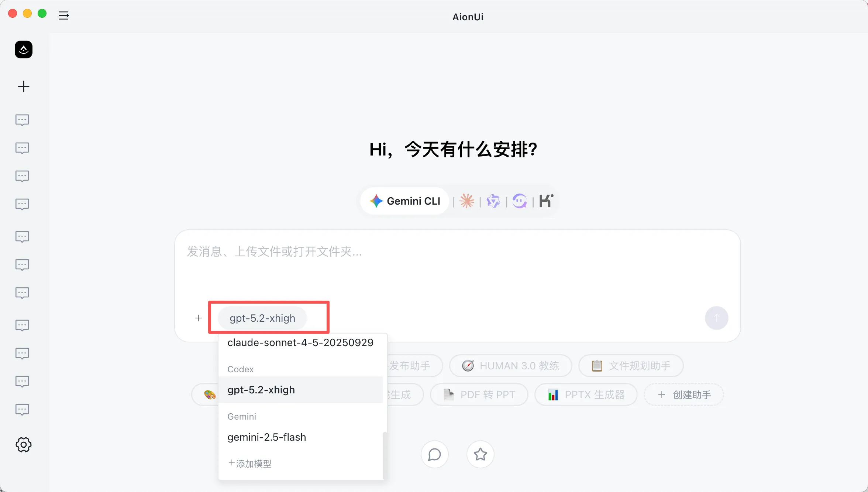Image resolution: width=868 pixels, height=492 pixels.
Task: Click the palette icon image generation chip
Action: (209, 394)
